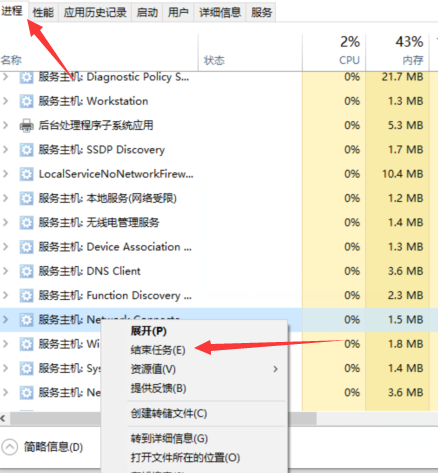Click gear icon of 服务主机: Sys row
Viewport: 438px width, 473px height.
pyautogui.click(x=26, y=368)
